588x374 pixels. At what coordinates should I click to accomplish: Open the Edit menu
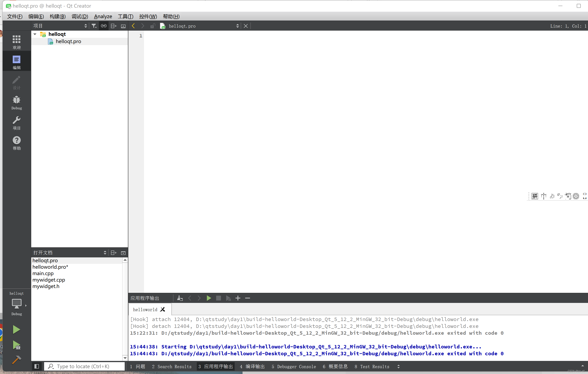36,16
